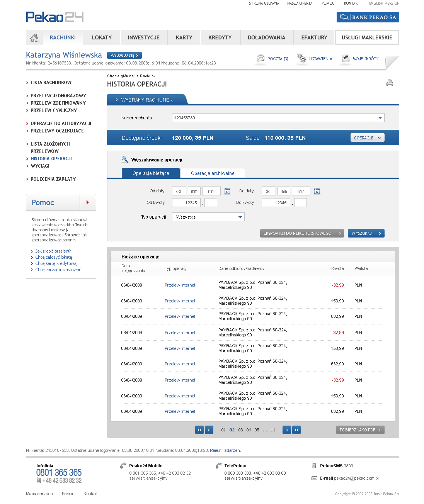Click the Moje skróty shortcuts icon
This screenshot has height=504, width=424.
point(346,58)
